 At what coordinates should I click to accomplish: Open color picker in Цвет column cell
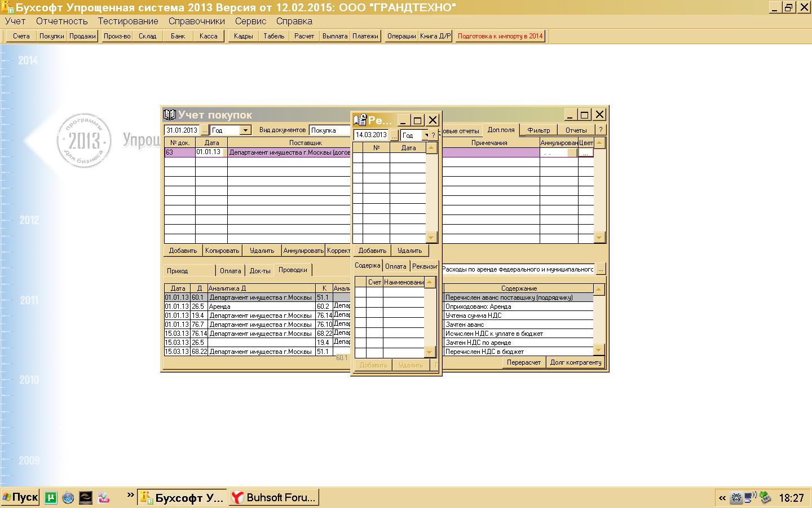585,153
